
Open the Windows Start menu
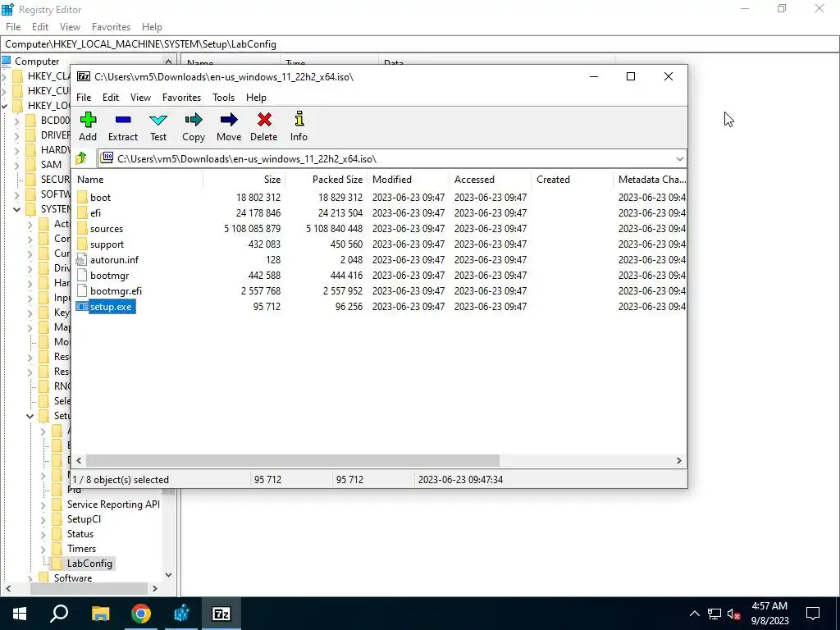(x=20, y=614)
